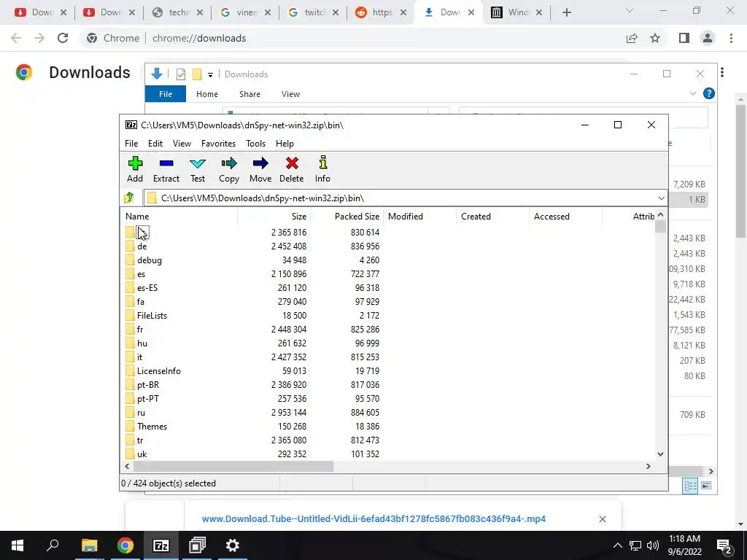Select the es-ES folder
The image size is (747, 560).
(x=147, y=287)
